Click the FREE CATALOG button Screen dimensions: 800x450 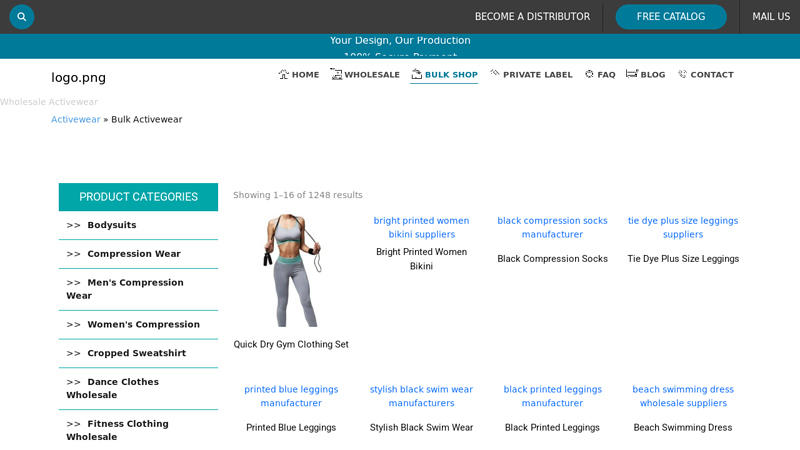tap(671, 17)
